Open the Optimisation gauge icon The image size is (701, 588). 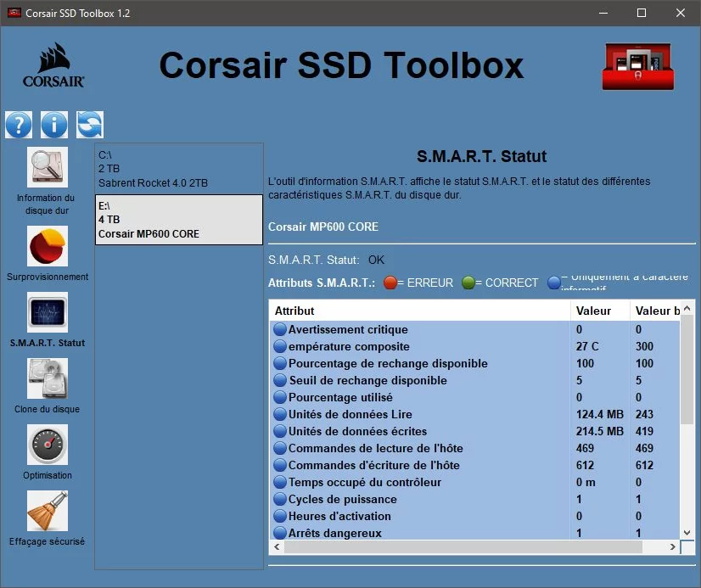click(x=48, y=445)
